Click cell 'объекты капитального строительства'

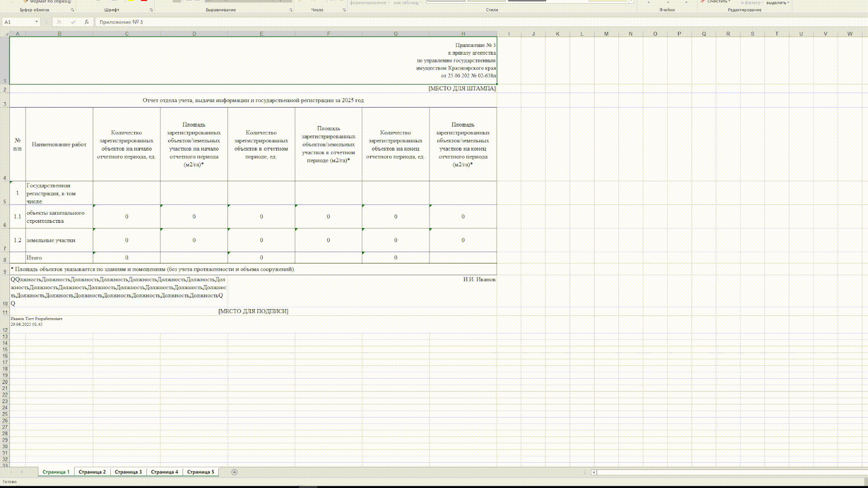pyautogui.click(x=59, y=217)
